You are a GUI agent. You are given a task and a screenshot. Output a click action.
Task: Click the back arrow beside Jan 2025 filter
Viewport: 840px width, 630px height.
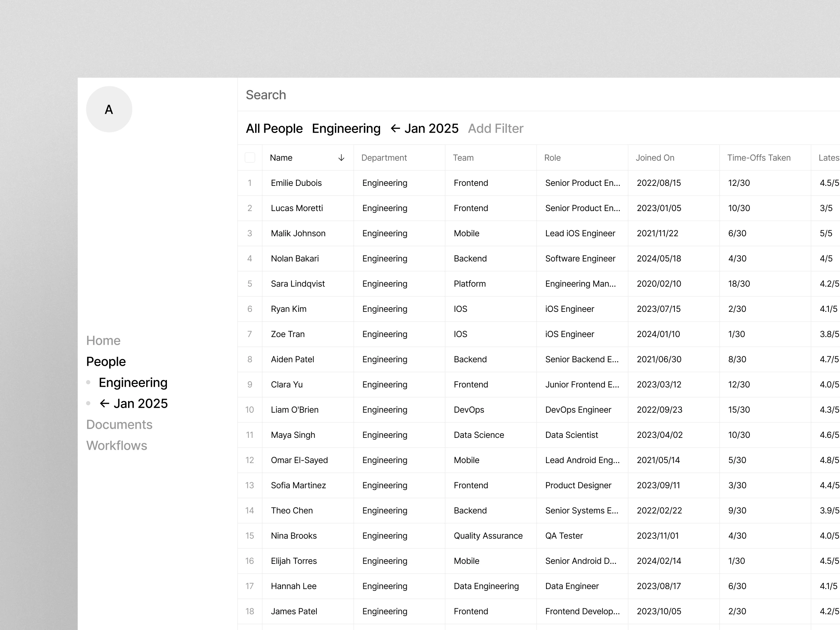tap(395, 128)
